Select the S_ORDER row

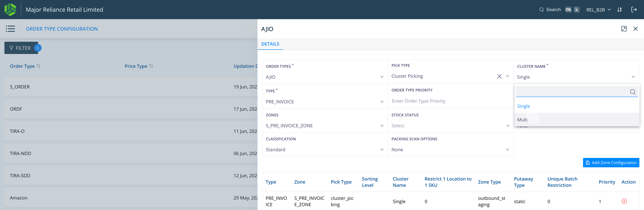pos(131,87)
